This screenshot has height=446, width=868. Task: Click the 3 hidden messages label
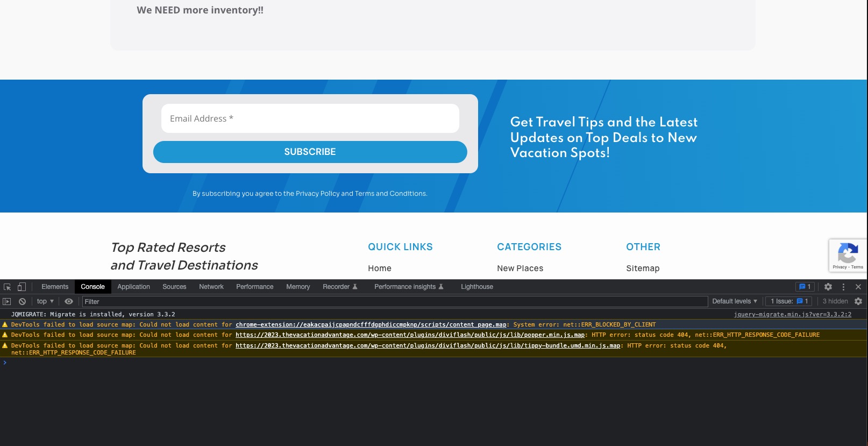[x=835, y=301]
